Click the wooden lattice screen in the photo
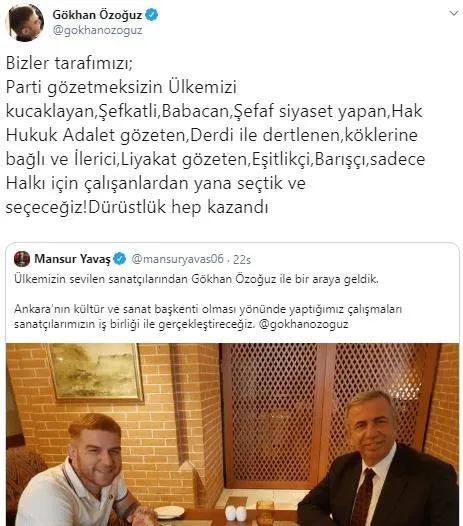Screen dimensions: 463x526 [322, 413]
